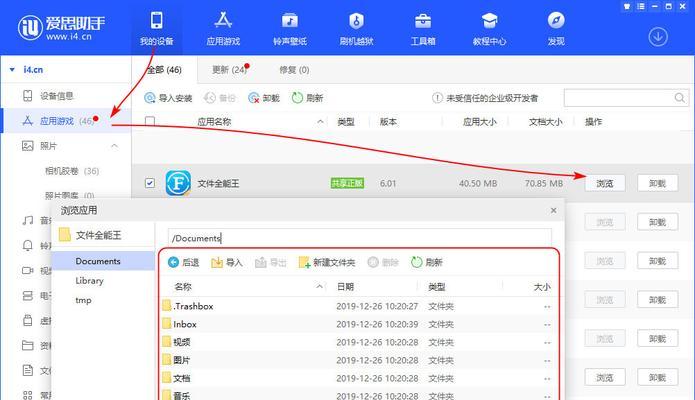
Task: Click the 文档大小 column header
Action: pos(545,122)
